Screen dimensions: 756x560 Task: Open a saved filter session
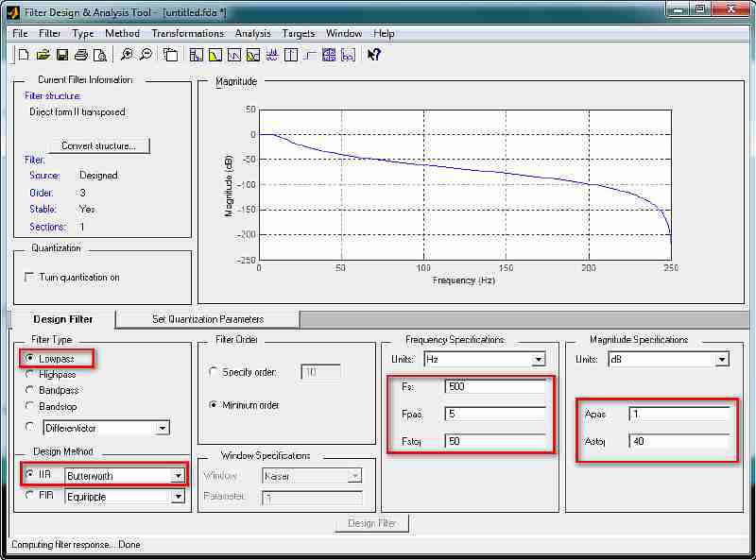[x=43, y=55]
